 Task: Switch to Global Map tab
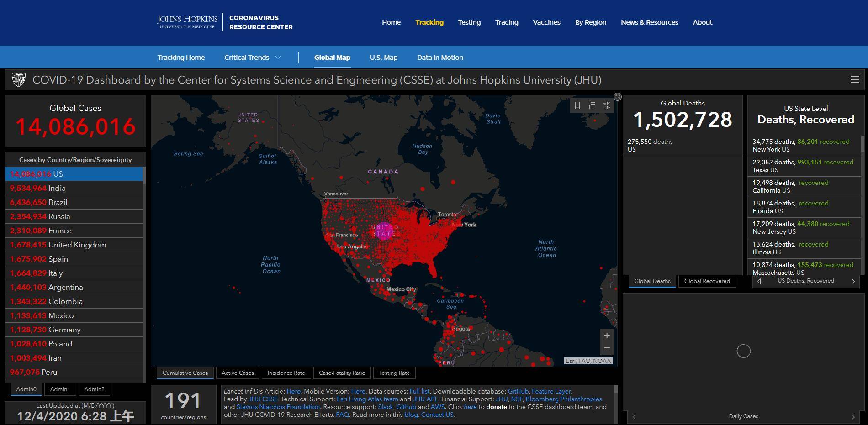coord(332,58)
